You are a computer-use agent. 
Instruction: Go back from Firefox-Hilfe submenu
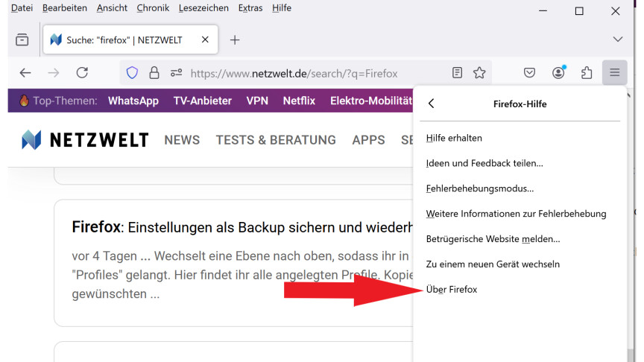[432, 104]
